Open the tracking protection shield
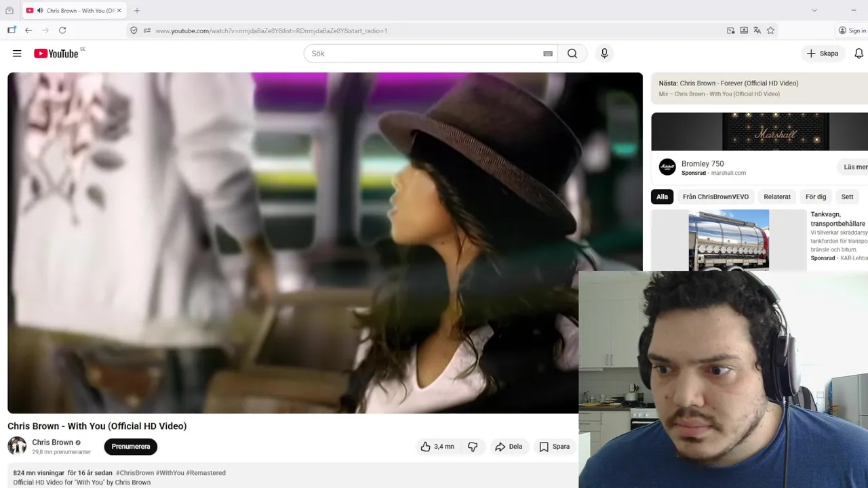The image size is (868, 488). pyautogui.click(x=134, y=30)
